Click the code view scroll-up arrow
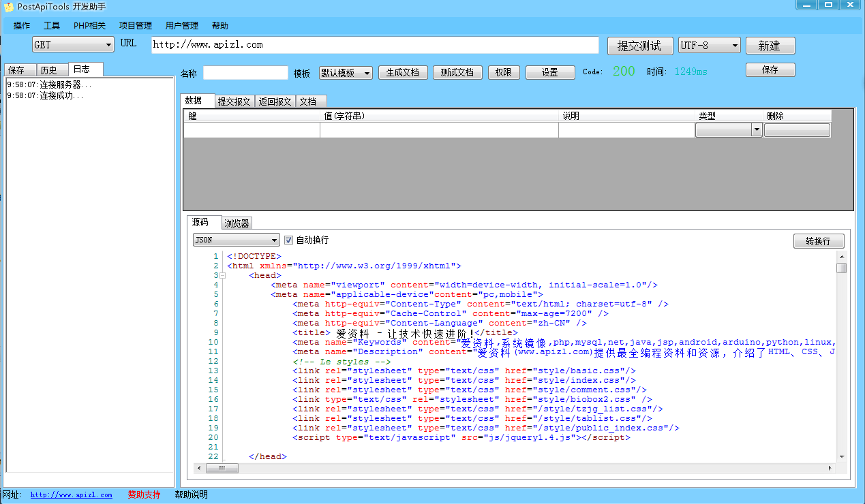The height and width of the screenshot is (504, 865). 842,255
